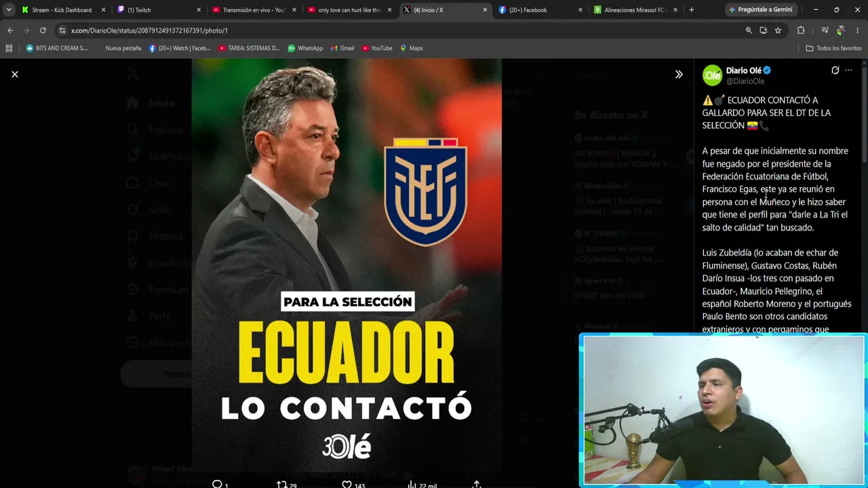Repost the tweet with the retweet icon

coord(281,484)
